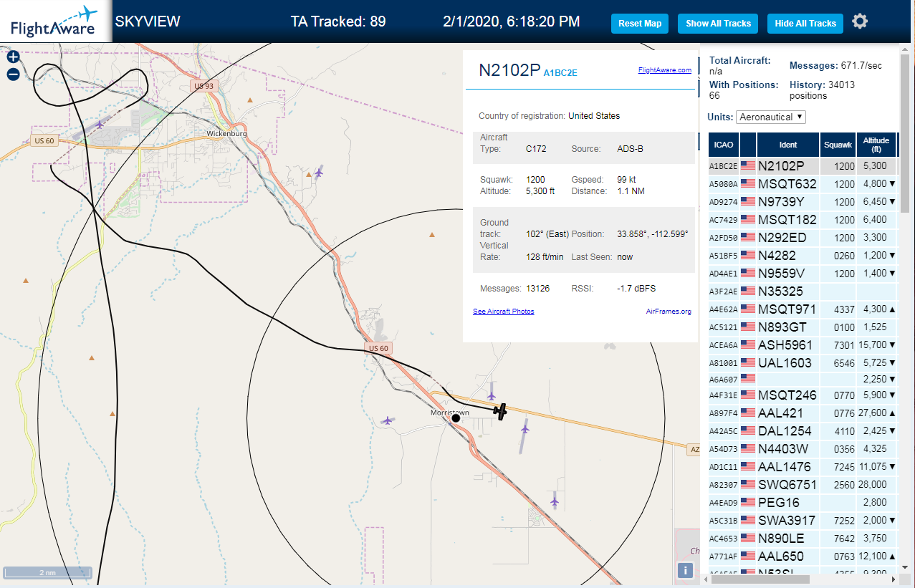The image size is (915, 588).
Task: Select PEG16 in aircraft list
Action: (x=778, y=503)
